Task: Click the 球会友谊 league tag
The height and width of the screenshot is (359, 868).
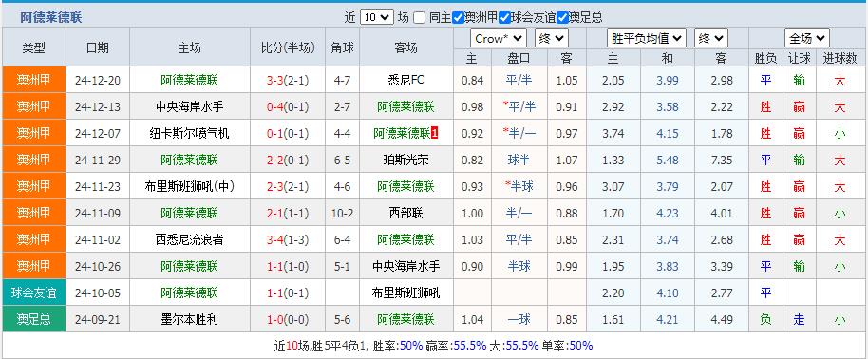Action: (34, 293)
